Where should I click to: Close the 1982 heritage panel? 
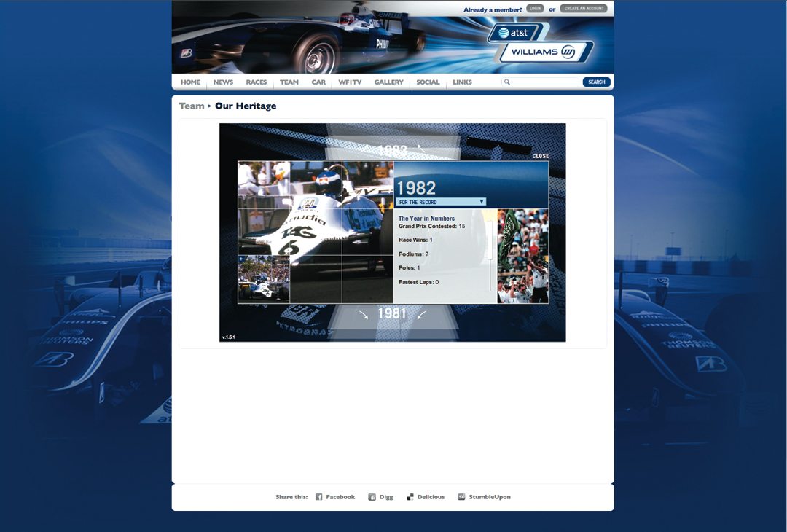tap(540, 156)
